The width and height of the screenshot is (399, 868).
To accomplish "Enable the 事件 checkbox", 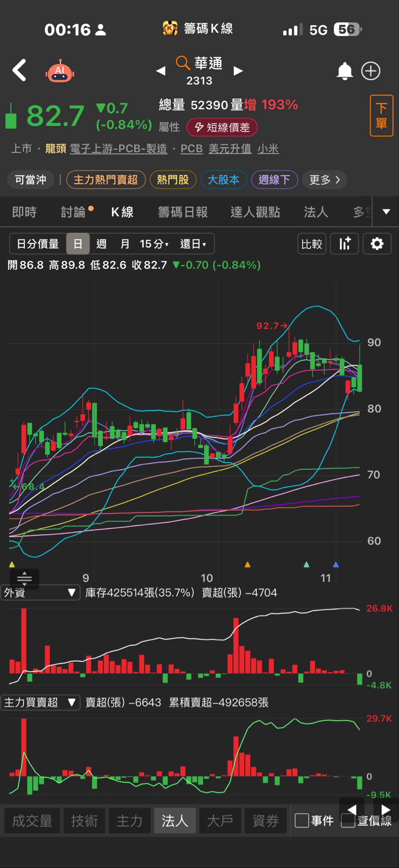I will [301, 820].
